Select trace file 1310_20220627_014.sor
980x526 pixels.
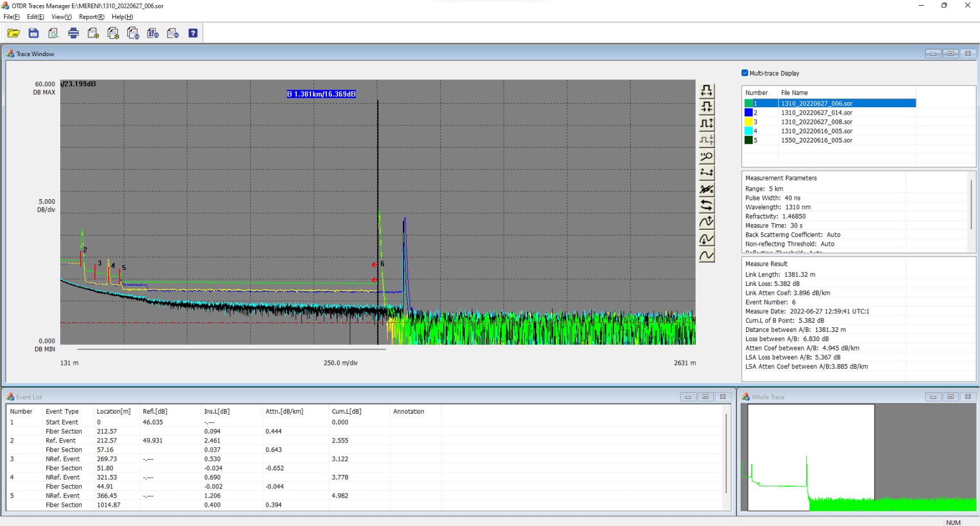(x=816, y=113)
